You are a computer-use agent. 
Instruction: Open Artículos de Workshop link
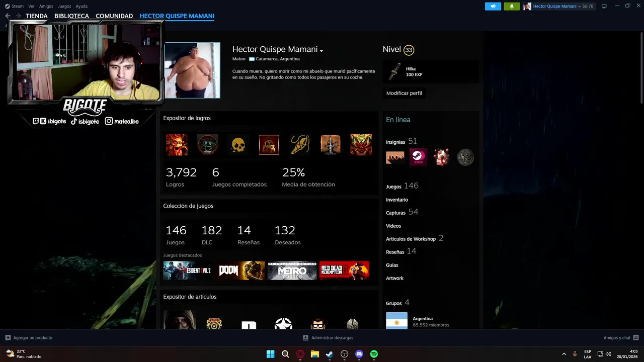tap(411, 239)
